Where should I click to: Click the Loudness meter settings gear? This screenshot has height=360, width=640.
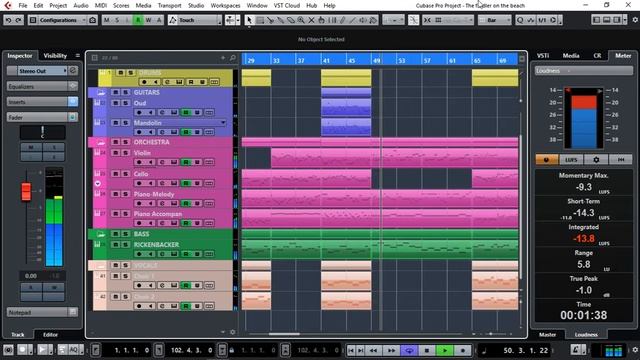coord(596,160)
